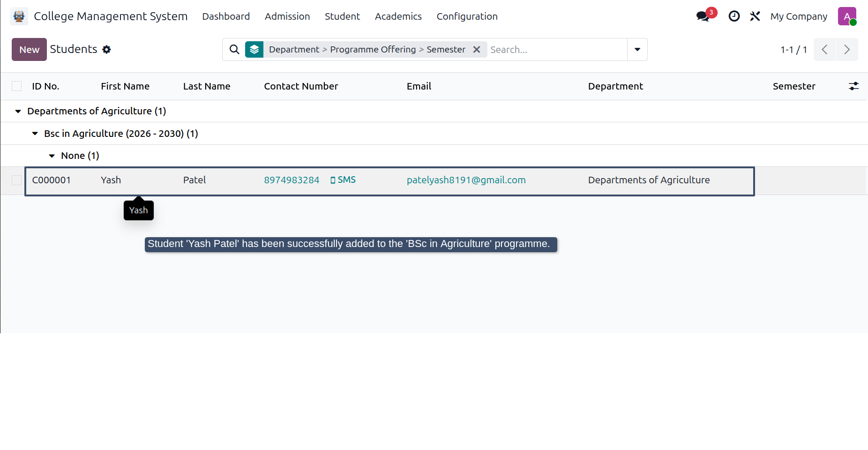868x450 pixels.
Task: Create a New student record
Action: (29, 49)
